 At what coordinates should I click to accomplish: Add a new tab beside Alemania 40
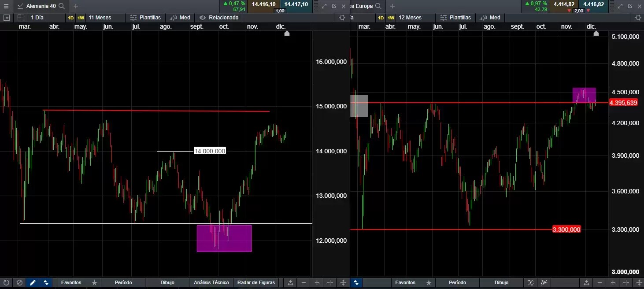[x=76, y=6]
